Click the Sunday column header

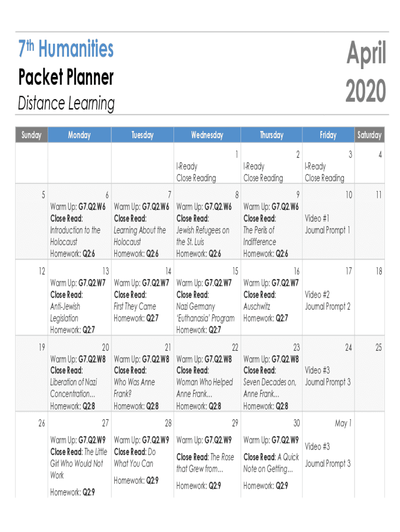31,135
